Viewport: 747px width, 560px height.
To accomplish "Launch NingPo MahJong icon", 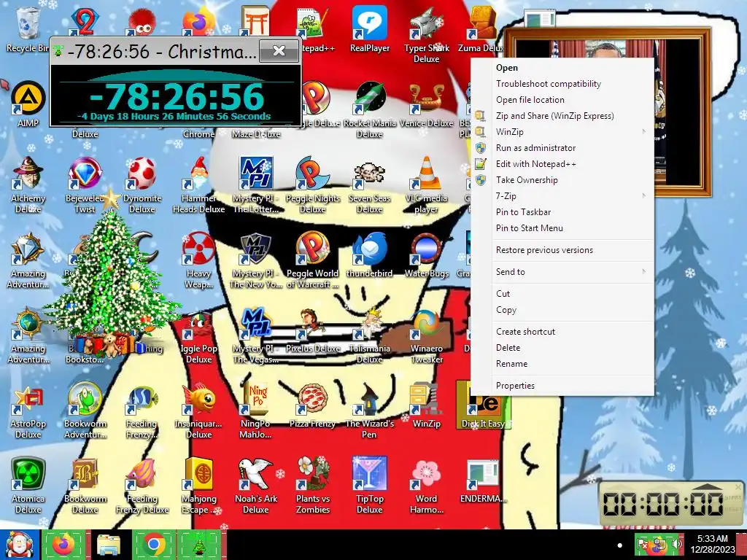I will [256, 411].
